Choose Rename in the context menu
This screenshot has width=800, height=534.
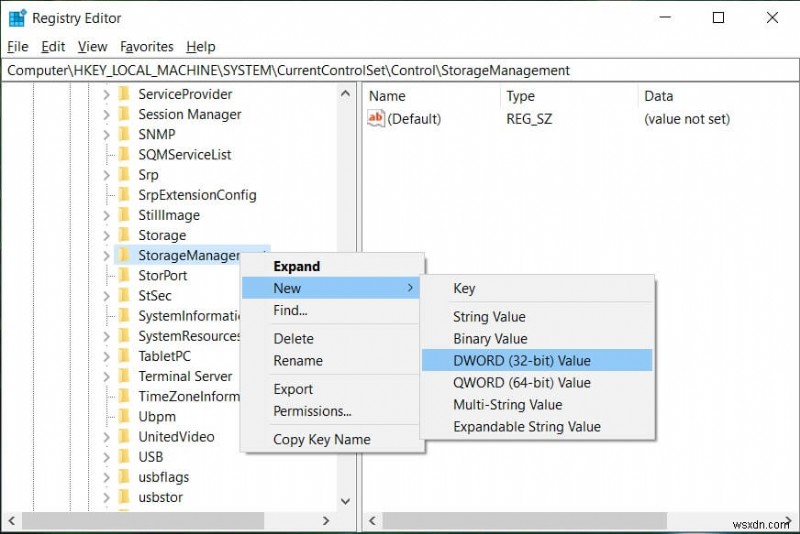tap(333, 361)
